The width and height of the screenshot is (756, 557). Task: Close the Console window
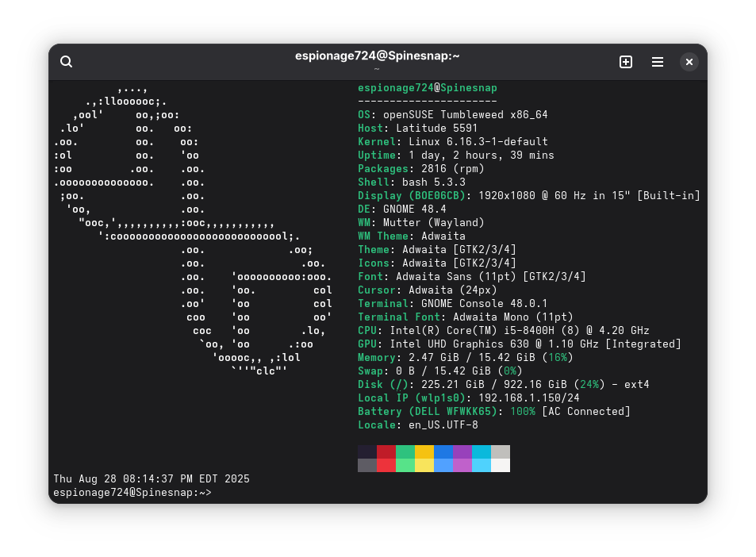tap(689, 62)
